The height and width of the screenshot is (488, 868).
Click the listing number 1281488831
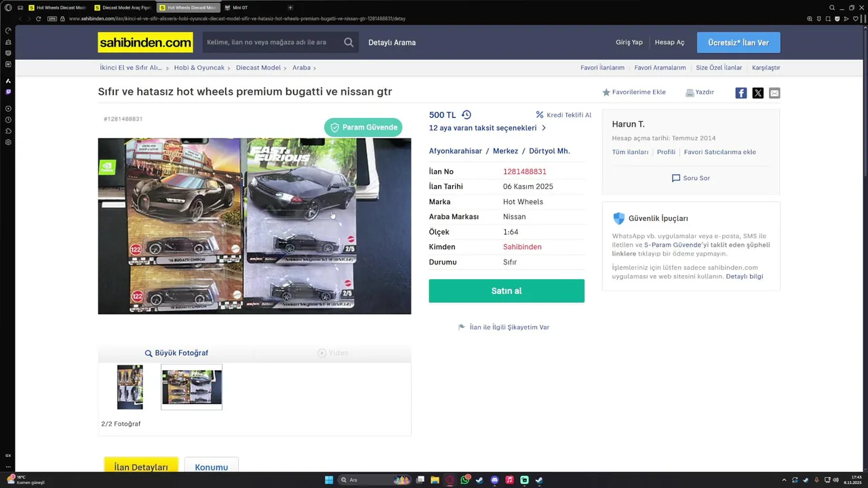coord(524,171)
